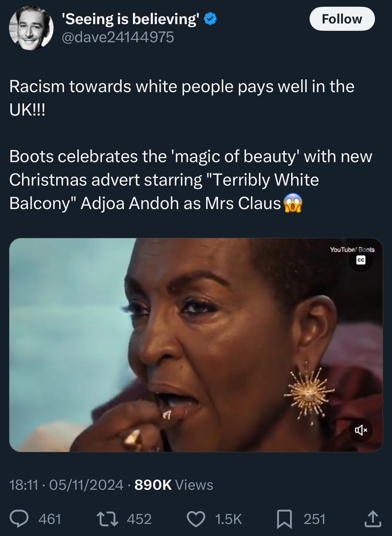Viewport: 392px width, 536px height.
Task: Open the 251 bookmarks count
Action: 314,519
